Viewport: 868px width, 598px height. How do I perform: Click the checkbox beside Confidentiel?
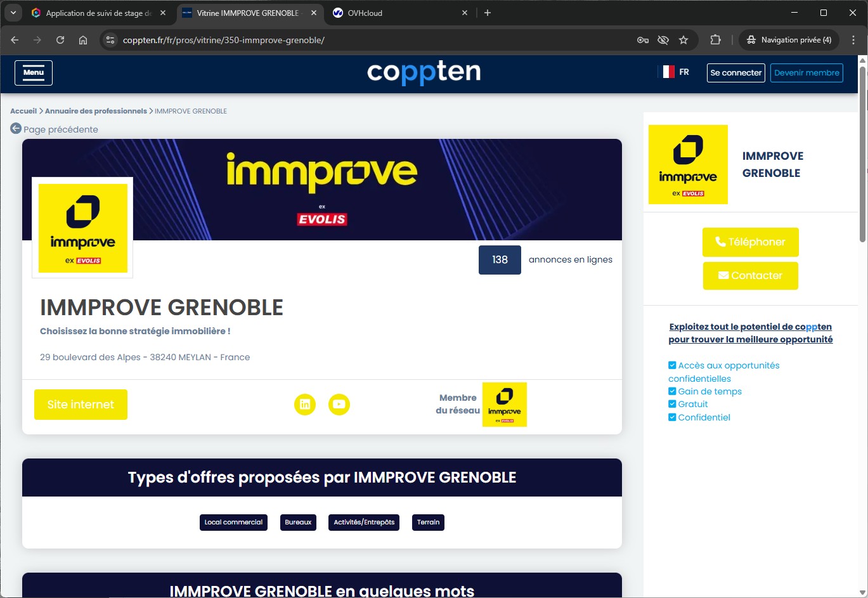(672, 417)
